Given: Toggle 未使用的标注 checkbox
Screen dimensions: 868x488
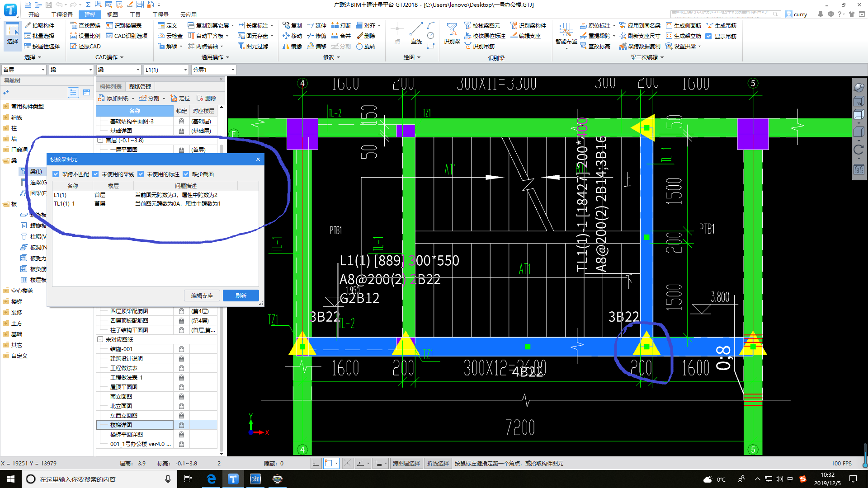Looking at the screenshot, I should 141,174.
